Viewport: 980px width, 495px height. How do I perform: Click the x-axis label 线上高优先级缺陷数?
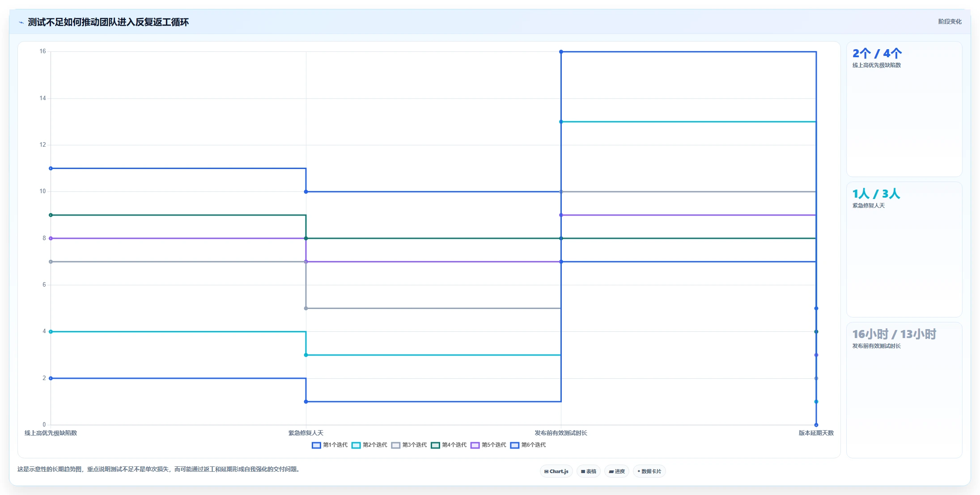(x=51, y=433)
